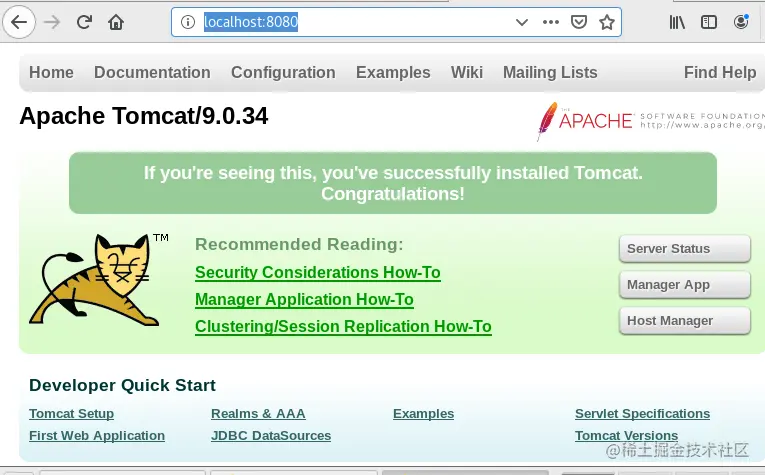Open the Home navigation item

coord(51,72)
